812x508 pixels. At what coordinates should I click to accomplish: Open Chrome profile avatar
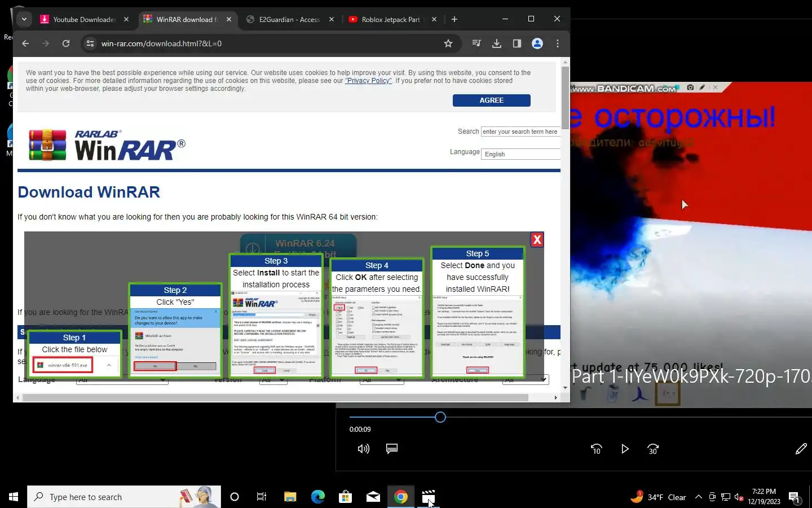click(537, 43)
